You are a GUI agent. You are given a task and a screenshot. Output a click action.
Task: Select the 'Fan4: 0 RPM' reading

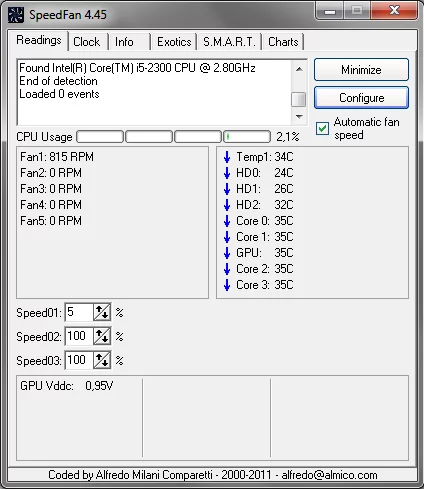click(x=51, y=205)
